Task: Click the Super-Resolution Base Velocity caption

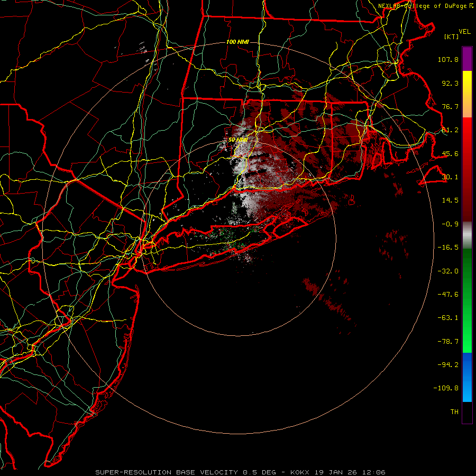Action: (241, 472)
